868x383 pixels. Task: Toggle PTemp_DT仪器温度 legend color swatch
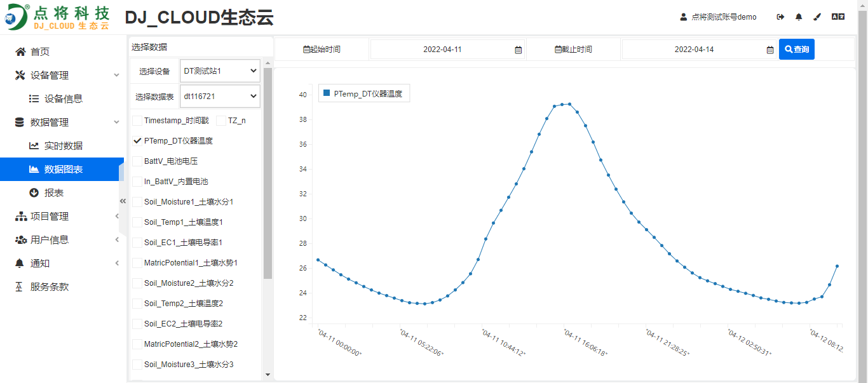(327, 93)
